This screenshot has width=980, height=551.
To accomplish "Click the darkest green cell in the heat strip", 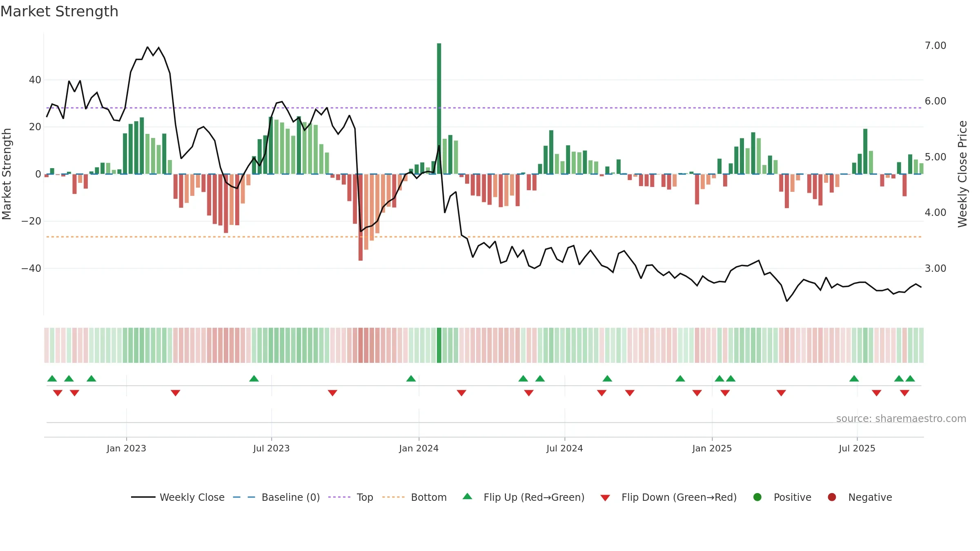I will (439, 345).
